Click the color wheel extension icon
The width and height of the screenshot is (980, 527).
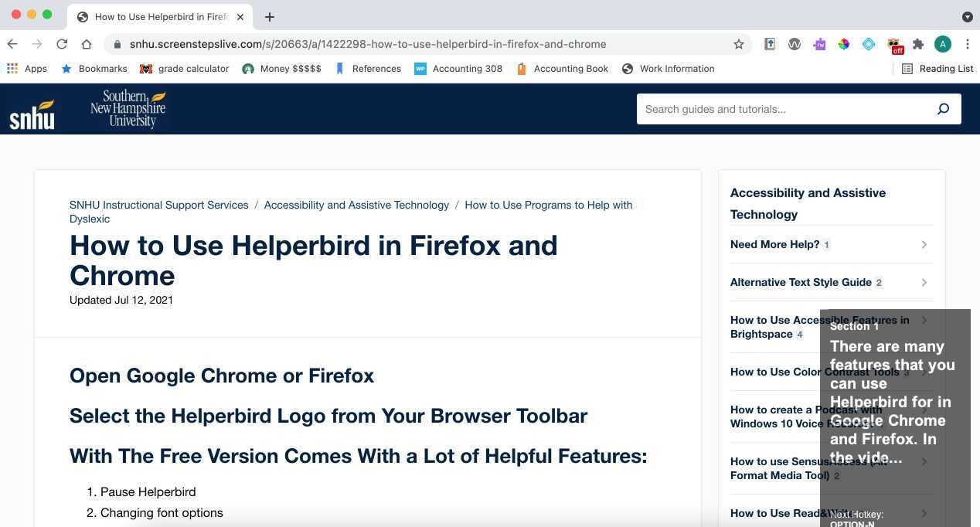[844, 44]
